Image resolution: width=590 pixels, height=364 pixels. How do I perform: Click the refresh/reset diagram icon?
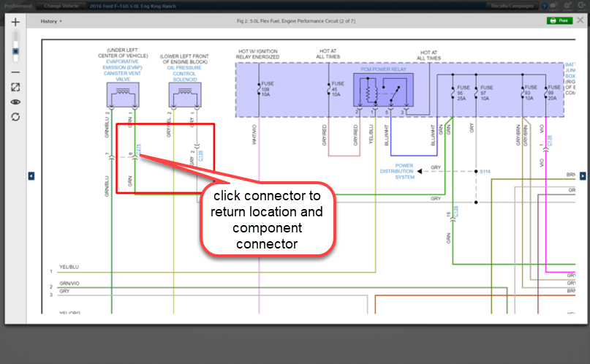[x=15, y=116]
